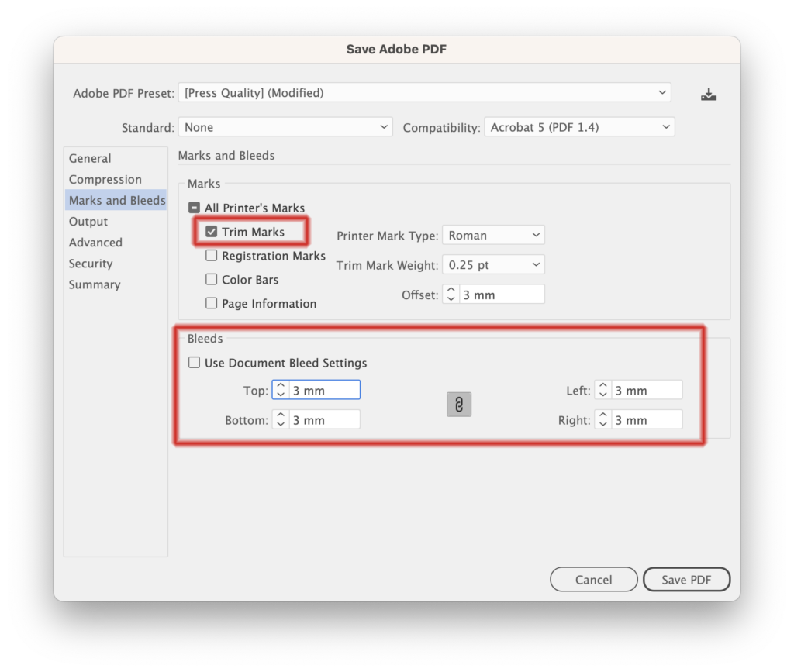Enable Page Information checkbox
The image size is (794, 672).
point(211,303)
